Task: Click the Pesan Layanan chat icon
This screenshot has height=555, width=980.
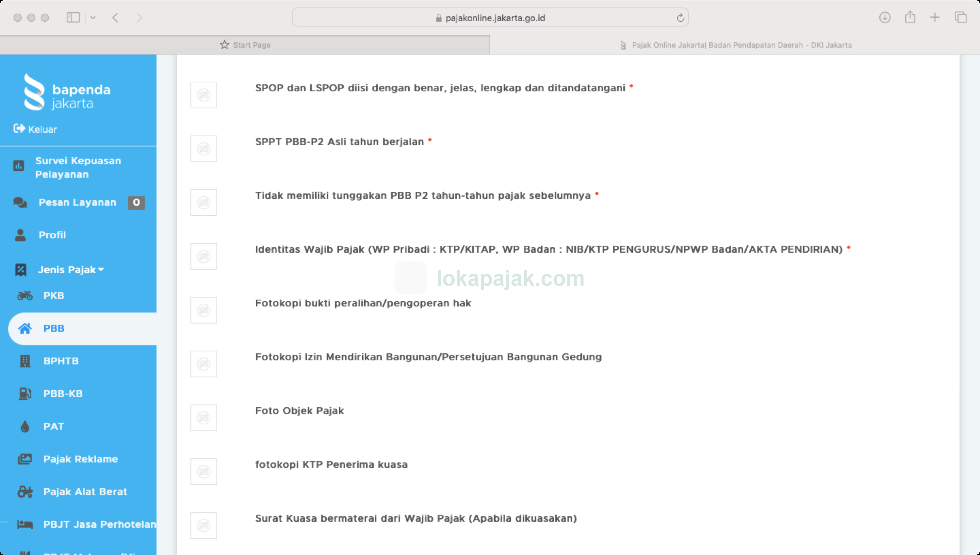Action: [20, 202]
